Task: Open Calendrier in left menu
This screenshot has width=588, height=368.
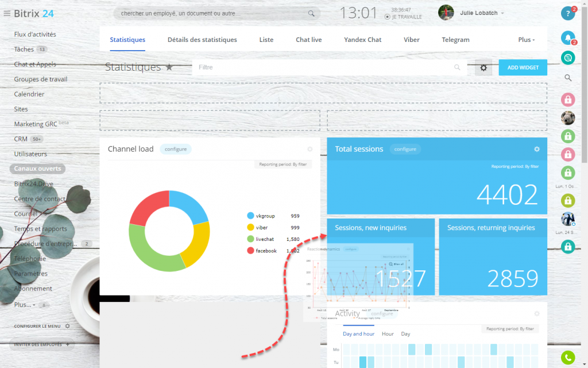Action: pos(29,94)
